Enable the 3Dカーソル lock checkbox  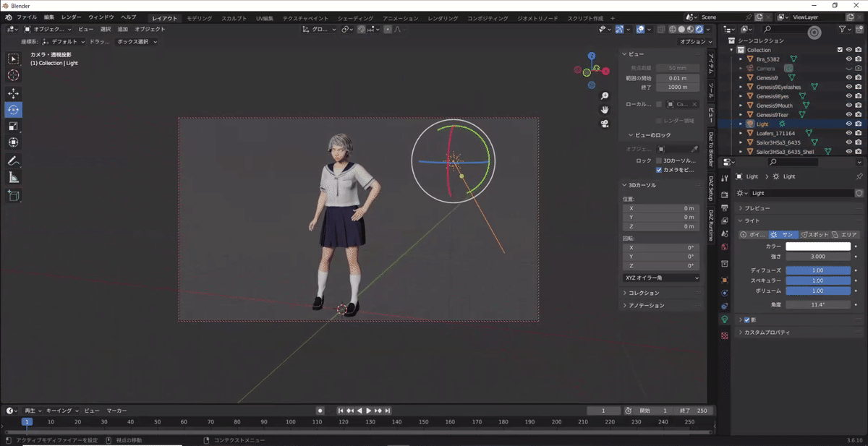[659, 160]
